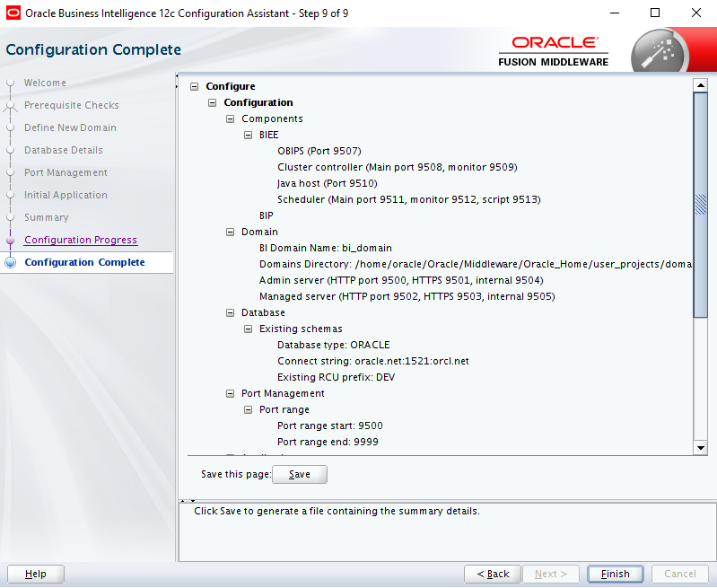Image resolution: width=717 pixels, height=588 pixels.
Task: Click the Configuration Complete step bullet icon
Action: point(11,263)
